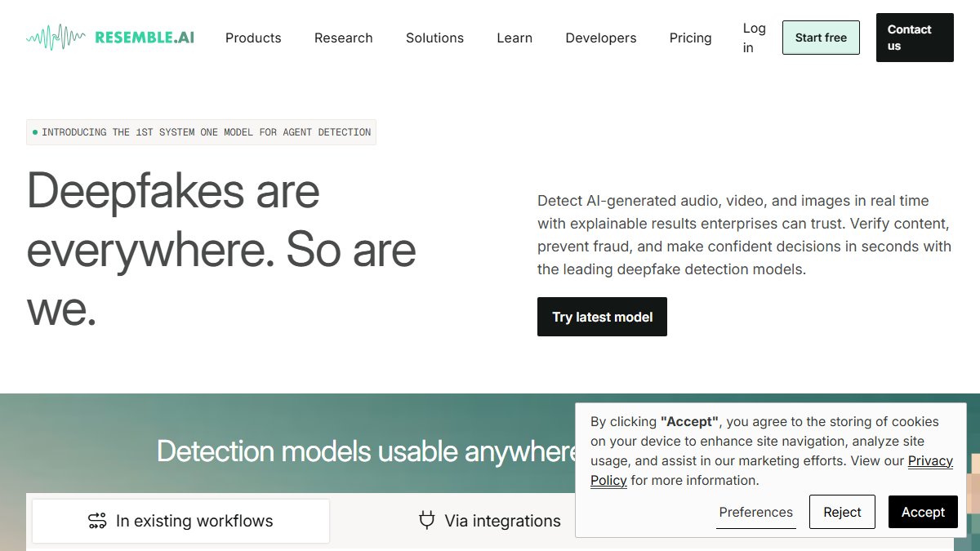
Task: Click the workflow icon beside In existing workflows
Action: point(97,521)
